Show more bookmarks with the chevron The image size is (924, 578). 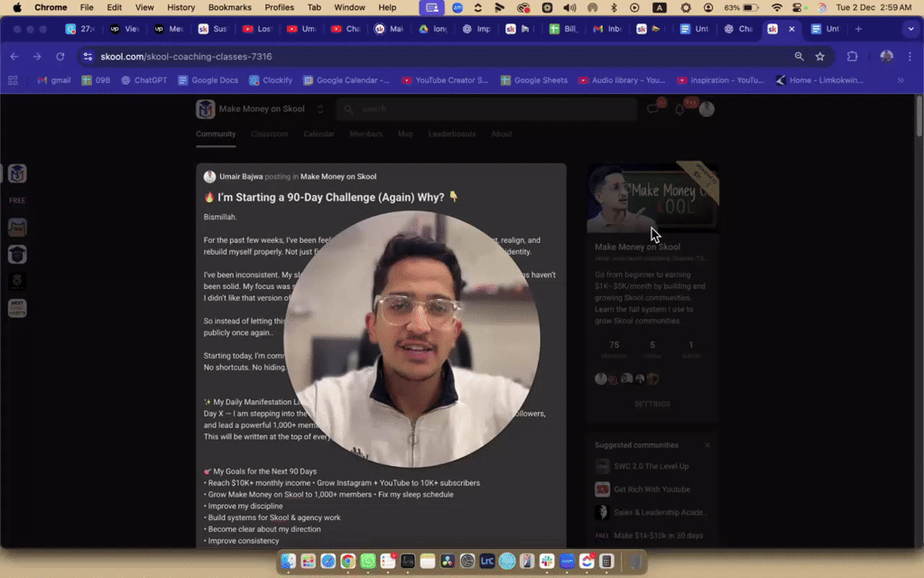coord(901,80)
